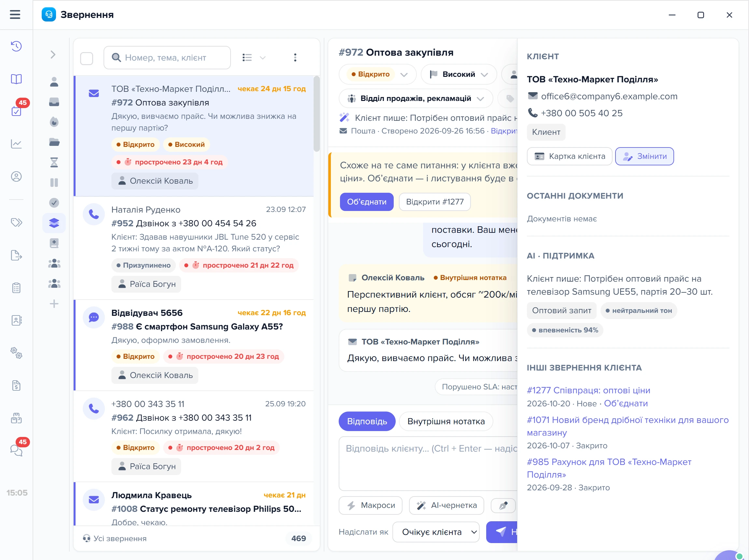Generate an AI-чернетка draft
Viewport: 749px width, 560px height.
click(446, 506)
